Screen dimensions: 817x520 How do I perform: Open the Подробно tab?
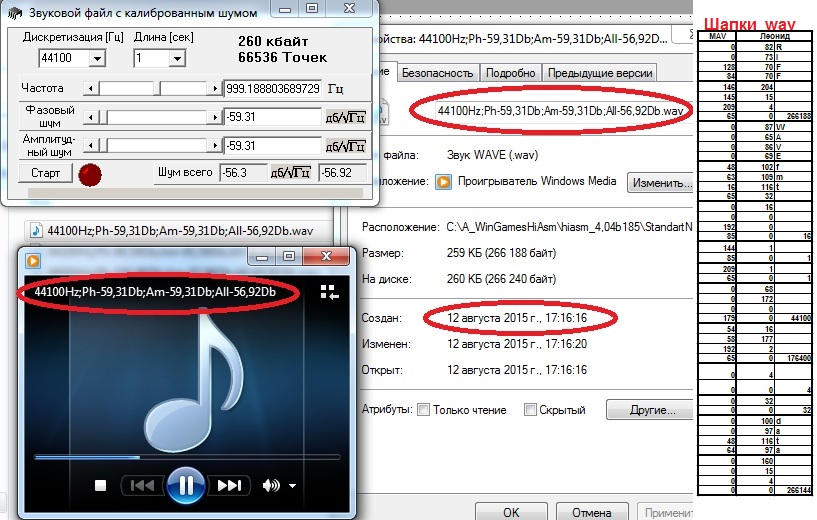click(510, 73)
